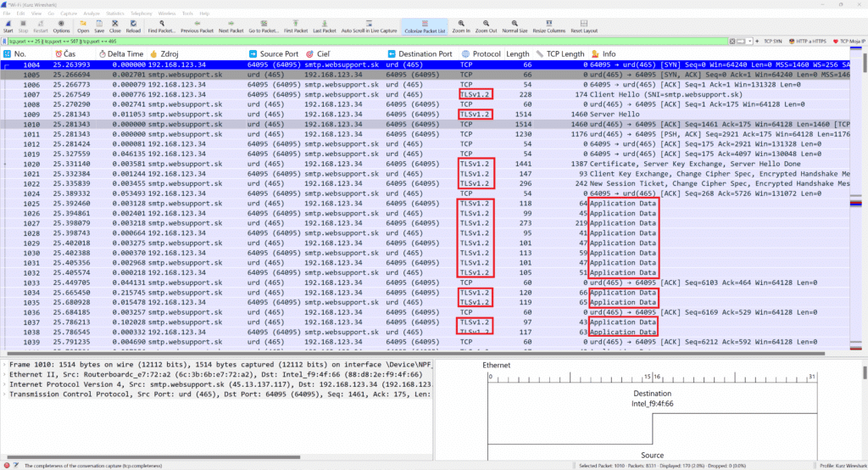
Task: Restore Normal Size text
Action: pos(515,26)
